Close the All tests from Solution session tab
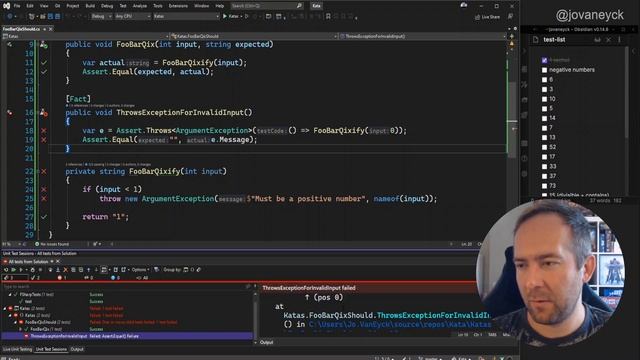The width and height of the screenshot is (640, 360). click(x=58, y=262)
